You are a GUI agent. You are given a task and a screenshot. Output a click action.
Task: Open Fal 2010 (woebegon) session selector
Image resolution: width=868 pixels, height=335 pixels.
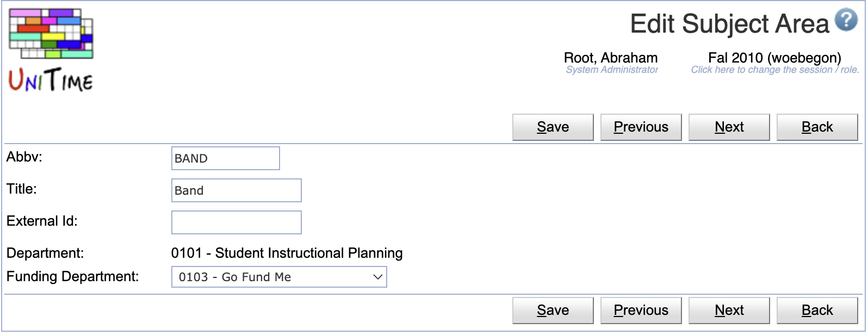774,58
